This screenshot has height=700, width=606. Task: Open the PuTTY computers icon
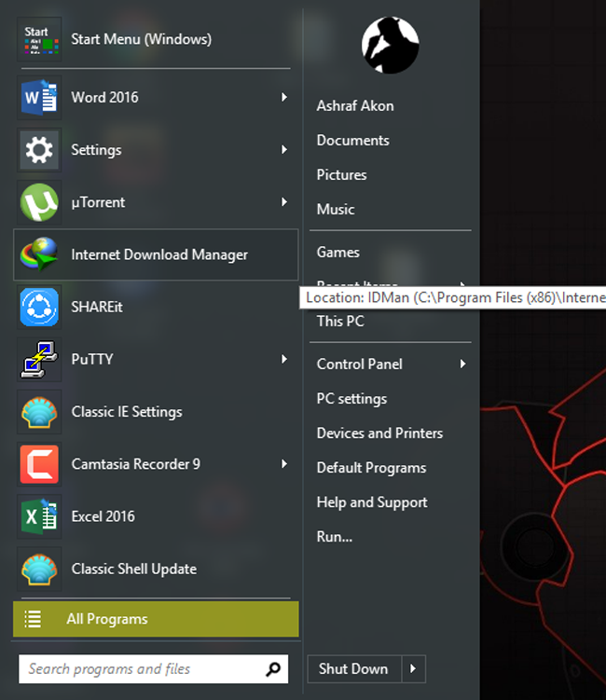coord(39,360)
